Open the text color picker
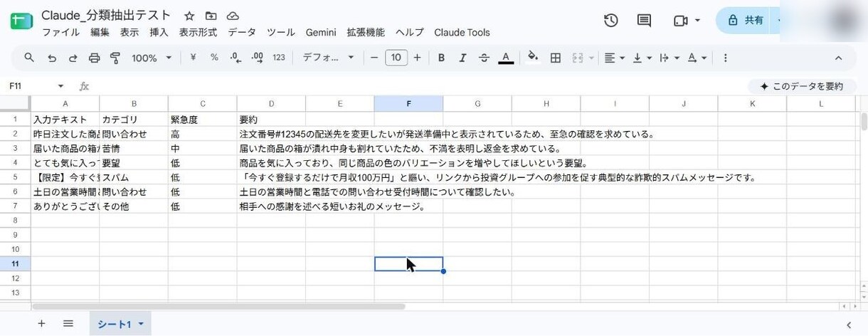Viewport: 868px width, 336px height. [506, 58]
